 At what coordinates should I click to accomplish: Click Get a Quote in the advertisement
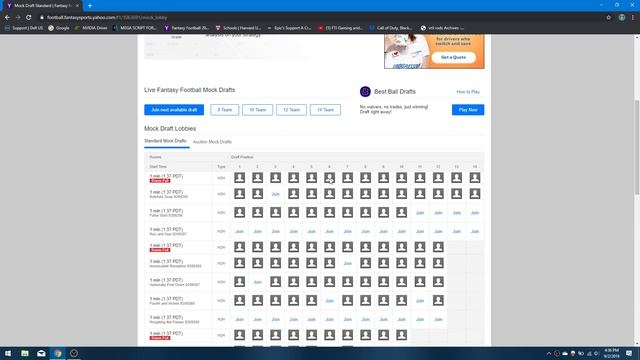tap(453, 58)
